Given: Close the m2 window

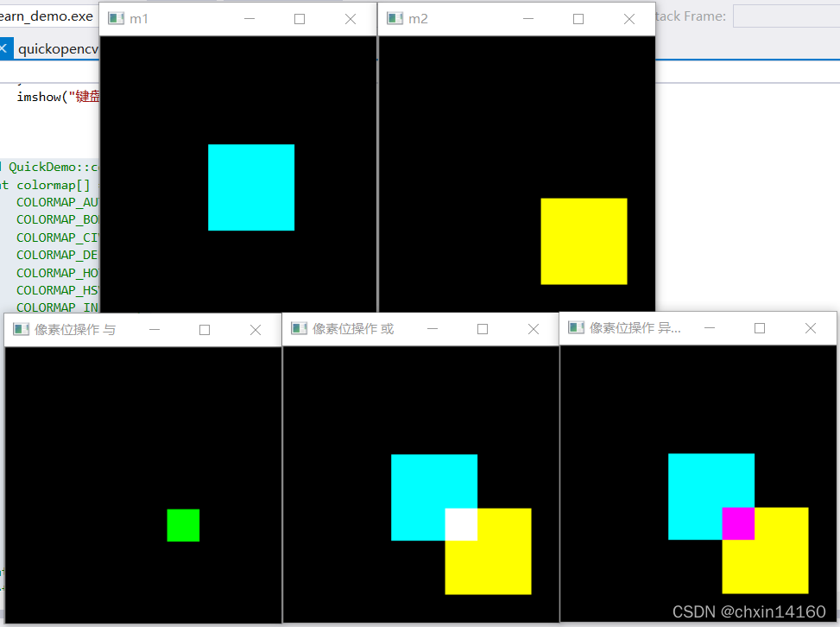Looking at the screenshot, I should pyautogui.click(x=629, y=19).
